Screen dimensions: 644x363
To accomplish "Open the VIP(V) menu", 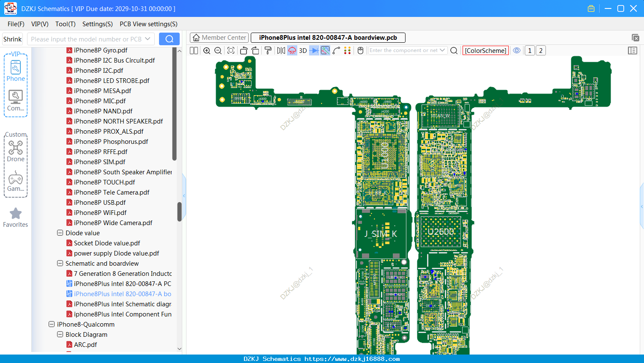I will pos(40,24).
